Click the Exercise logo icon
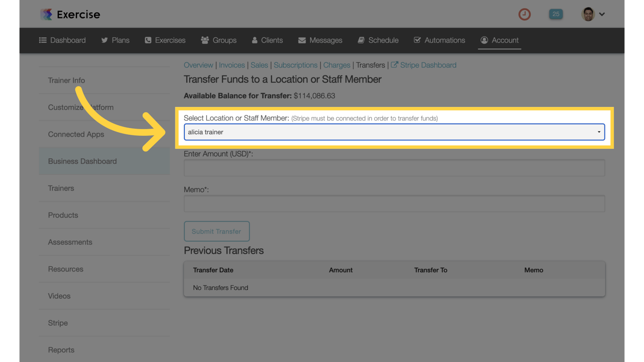 click(x=46, y=14)
